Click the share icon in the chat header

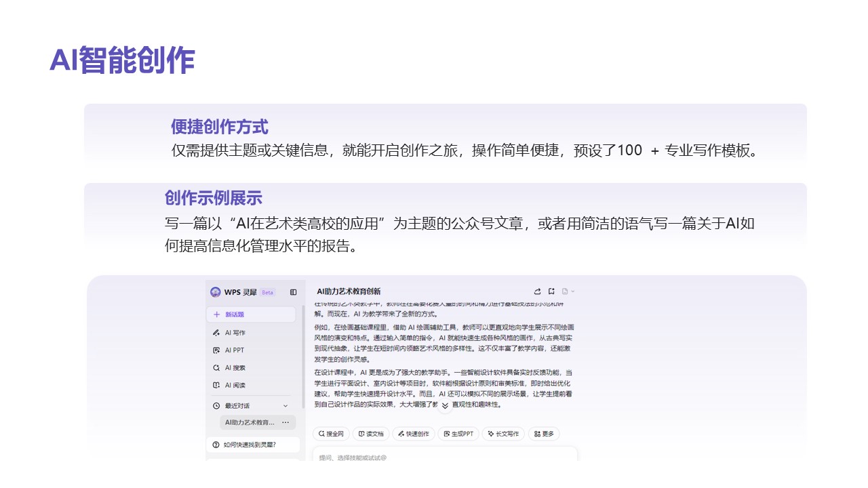tap(538, 291)
